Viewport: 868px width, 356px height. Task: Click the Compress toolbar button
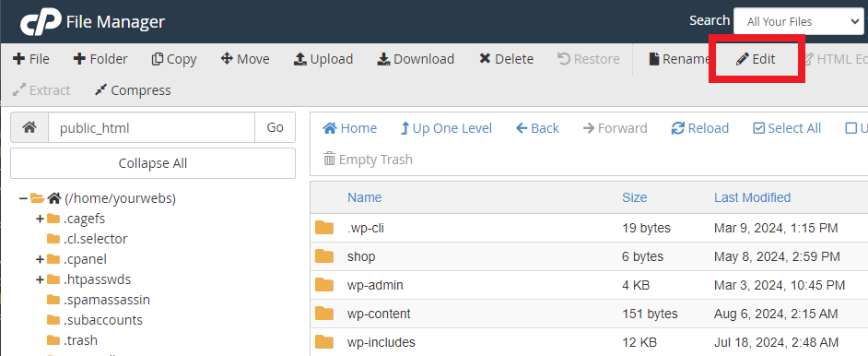[x=133, y=90]
